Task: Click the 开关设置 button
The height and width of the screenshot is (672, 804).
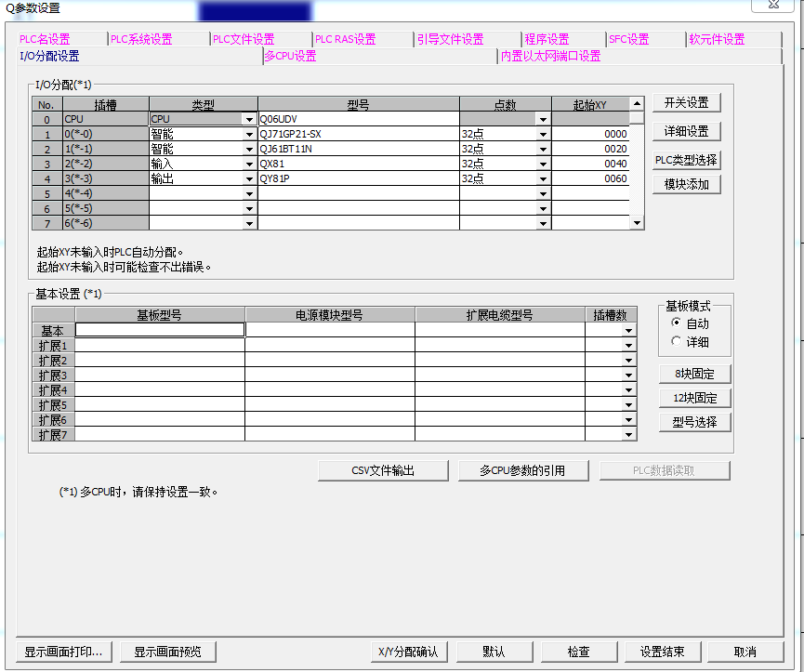Action: coord(686,102)
